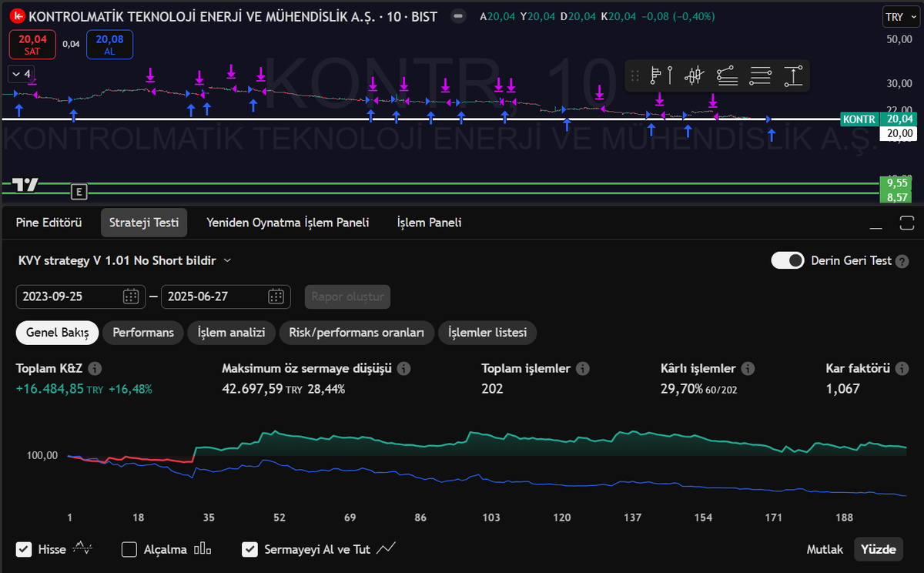Select the volume profile drawing tool
The image size is (924, 573).
coord(661,75)
